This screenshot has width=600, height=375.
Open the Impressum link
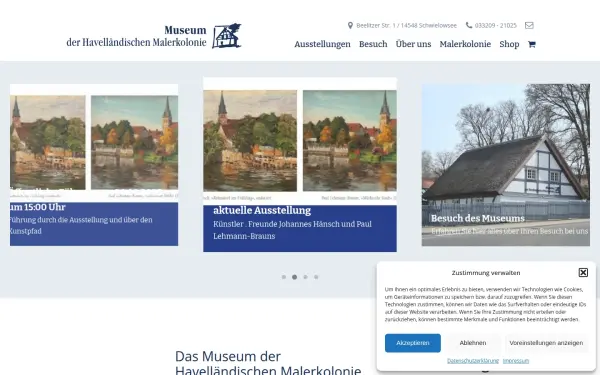pos(516,361)
